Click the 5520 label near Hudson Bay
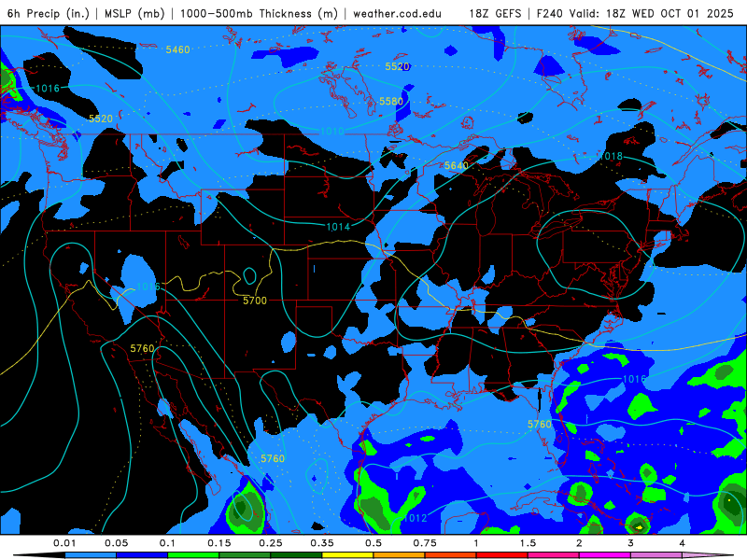 pyautogui.click(x=398, y=66)
